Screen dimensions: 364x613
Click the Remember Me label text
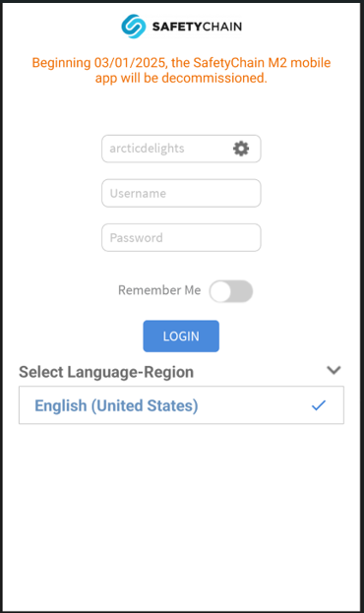click(x=159, y=290)
